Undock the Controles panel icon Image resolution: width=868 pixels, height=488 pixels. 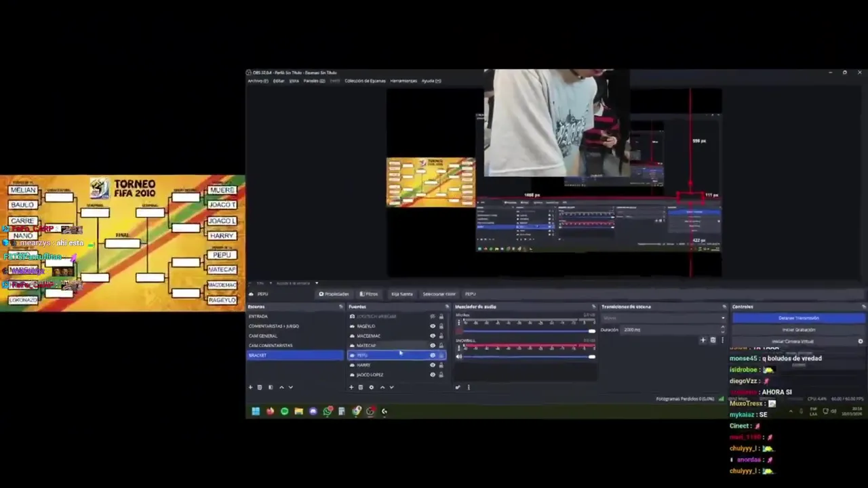[863, 306]
